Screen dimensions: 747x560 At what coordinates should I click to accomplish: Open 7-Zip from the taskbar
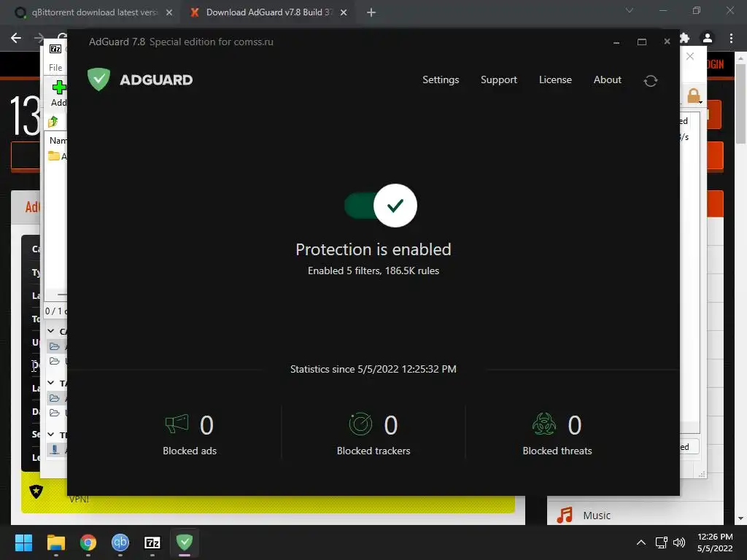point(152,542)
